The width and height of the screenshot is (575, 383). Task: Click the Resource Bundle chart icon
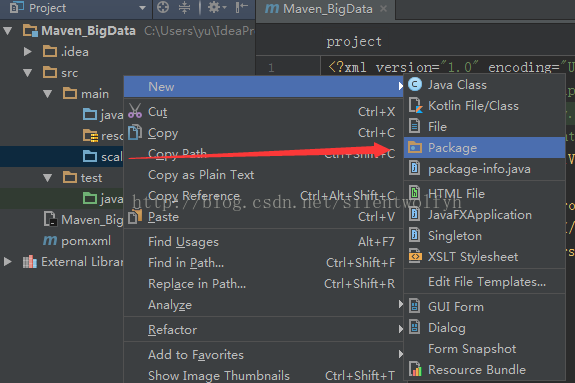click(415, 369)
